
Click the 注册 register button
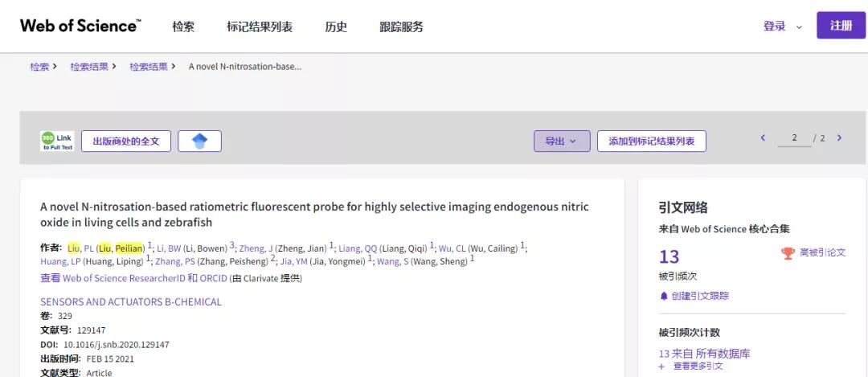(x=841, y=26)
